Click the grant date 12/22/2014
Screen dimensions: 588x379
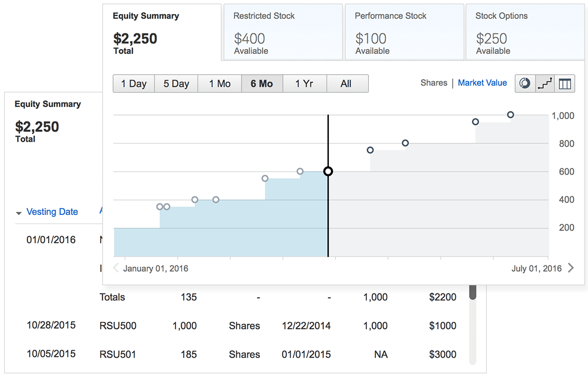pos(306,326)
